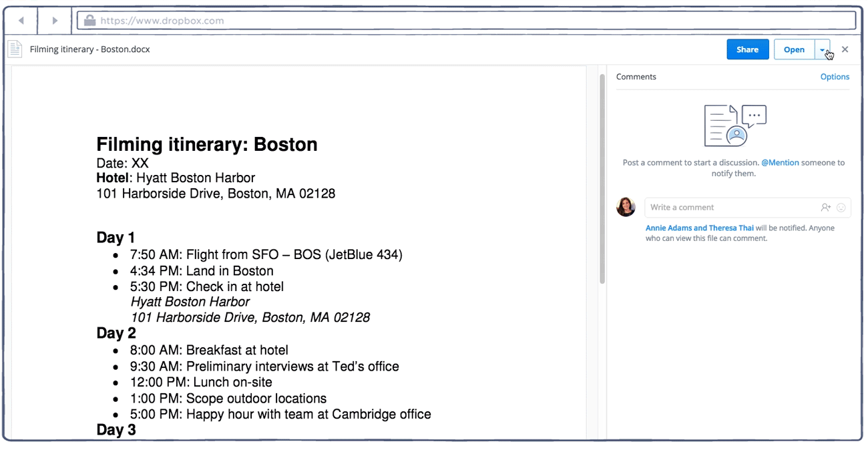Screen dimensions: 868x454
Task: Click the padlock icon in address bar
Action: click(89, 20)
